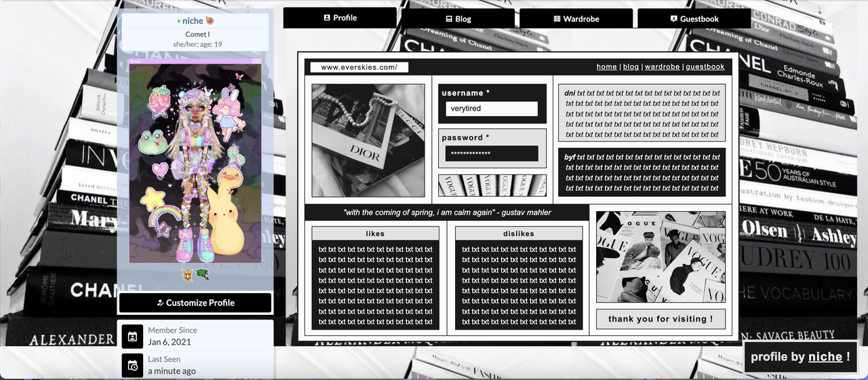
Task: Click the snail icon next to niche
Action: coord(210,21)
